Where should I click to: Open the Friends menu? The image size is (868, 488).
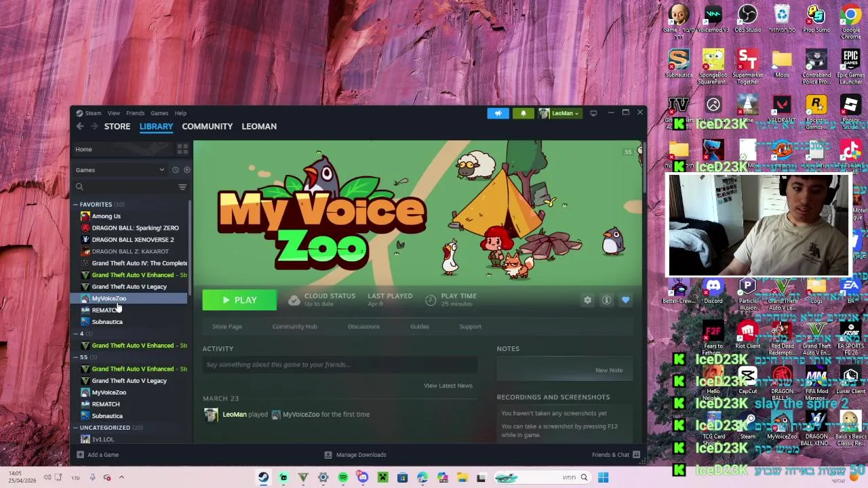(x=135, y=113)
